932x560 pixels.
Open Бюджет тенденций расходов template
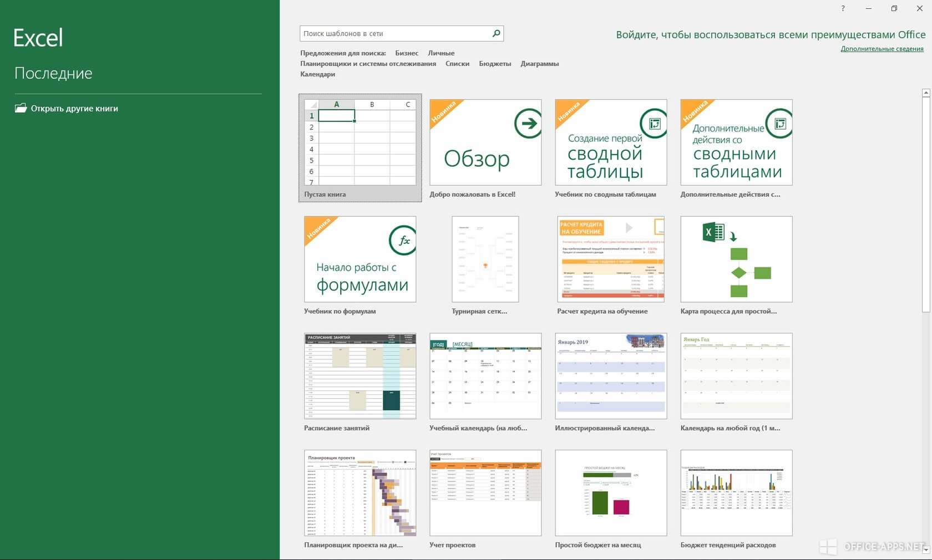coord(736,493)
